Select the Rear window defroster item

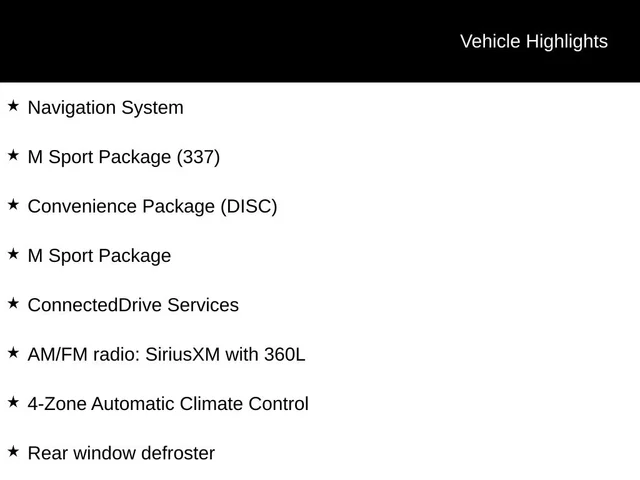121,453
